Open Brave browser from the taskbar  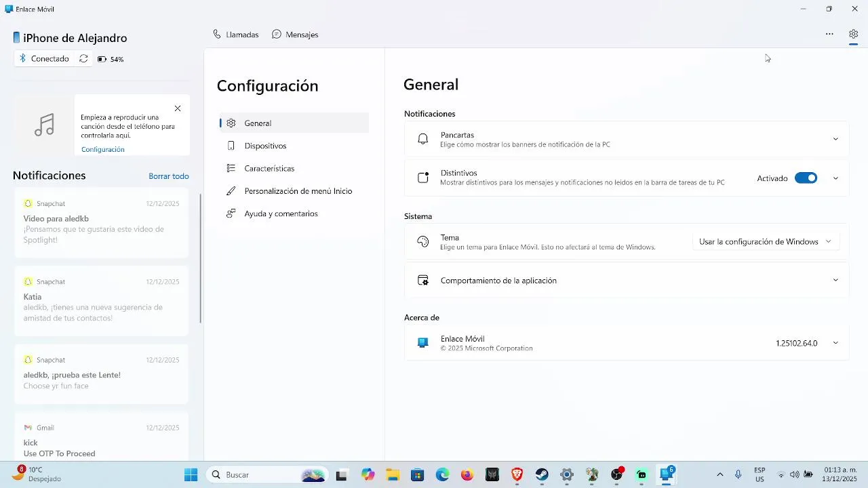[517, 475]
